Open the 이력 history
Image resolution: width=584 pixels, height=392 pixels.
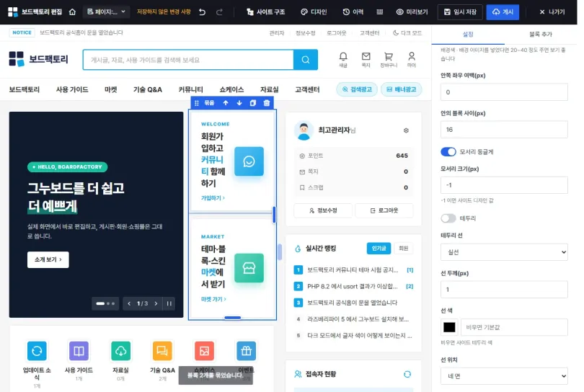pos(353,12)
